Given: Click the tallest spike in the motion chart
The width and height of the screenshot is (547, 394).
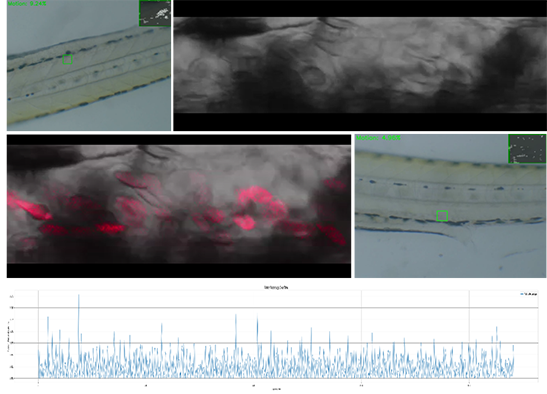Looking at the screenshot, I should 79,296.
